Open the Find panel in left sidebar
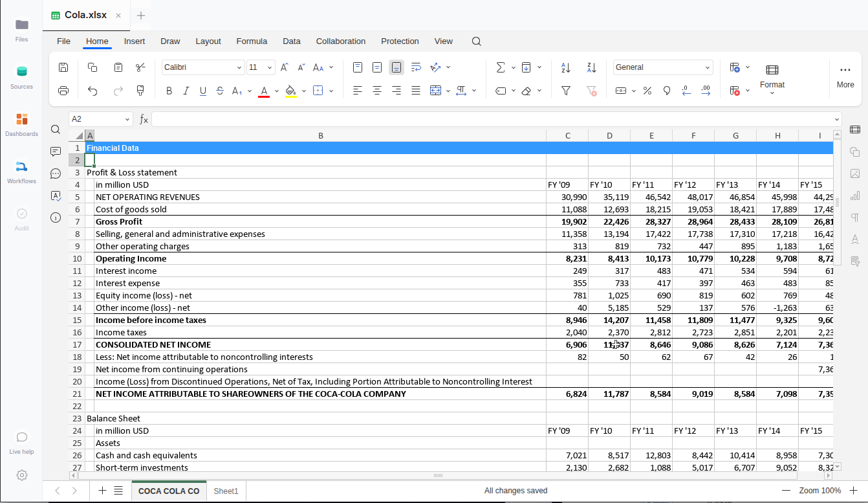 pos(56,129)
